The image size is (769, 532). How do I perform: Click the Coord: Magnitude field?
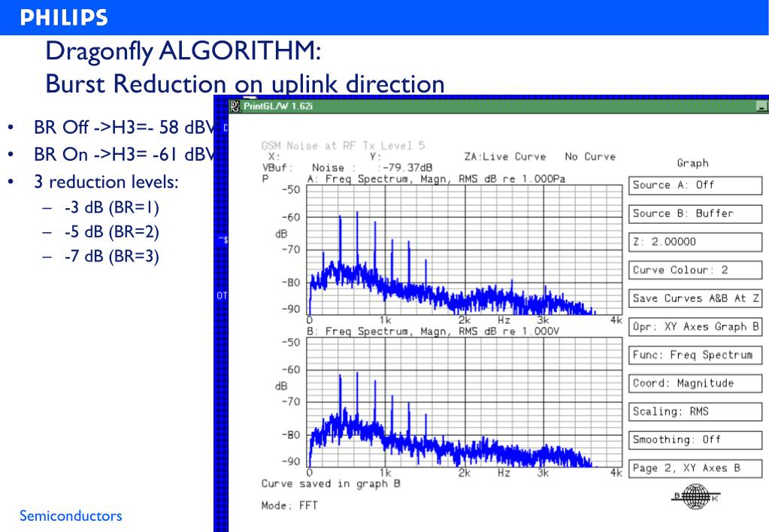pyautogui.click(x=695, y=383)
